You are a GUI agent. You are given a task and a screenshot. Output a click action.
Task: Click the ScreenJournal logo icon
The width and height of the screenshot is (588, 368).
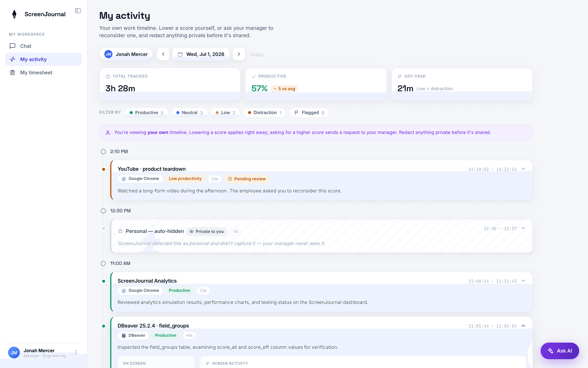pos(14,14)
